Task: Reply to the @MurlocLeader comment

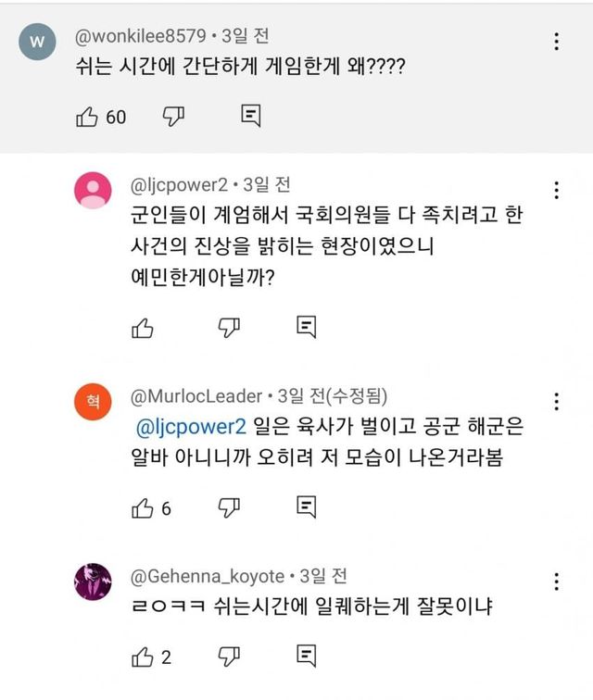Action: click(307, 506)
